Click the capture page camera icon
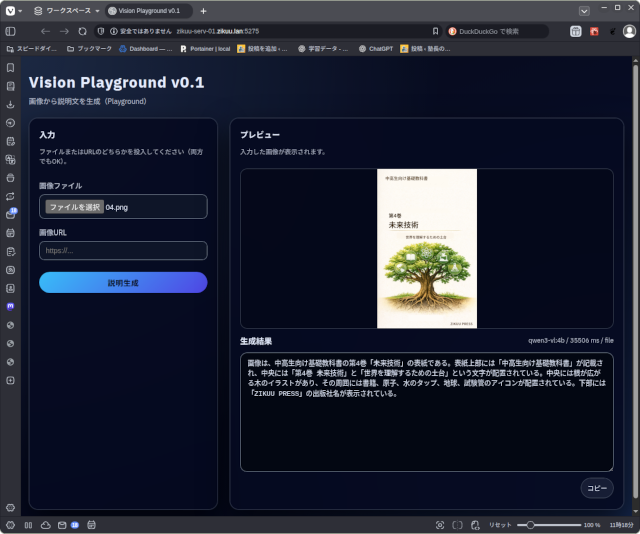The width and height of the screenshot is (640, 534). [440, 525]
